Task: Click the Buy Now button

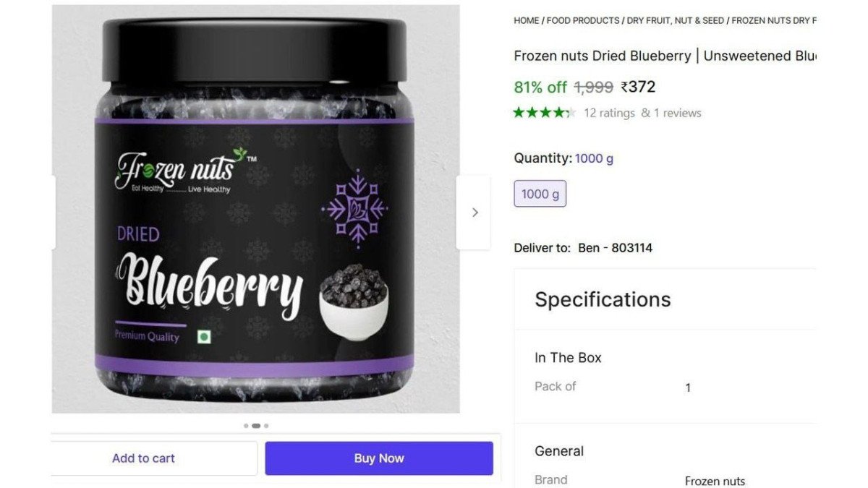Action: (x=379, y=458)
